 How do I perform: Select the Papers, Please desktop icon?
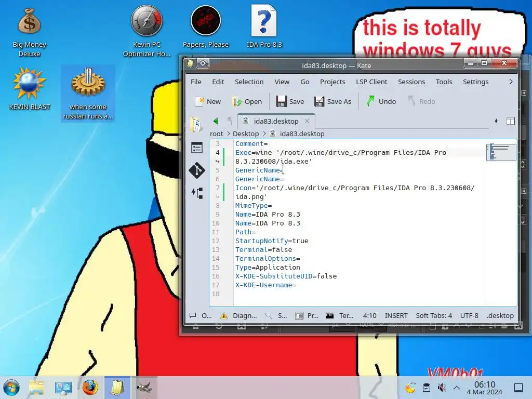pyautogui.click(x=206, y=27)
